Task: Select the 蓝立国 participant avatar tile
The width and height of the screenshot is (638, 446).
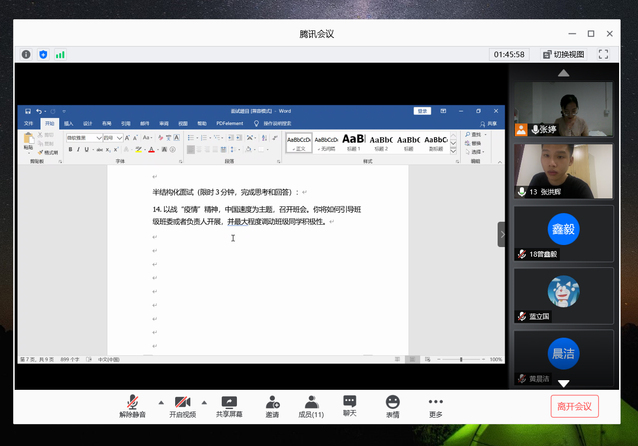Action: 563,293
